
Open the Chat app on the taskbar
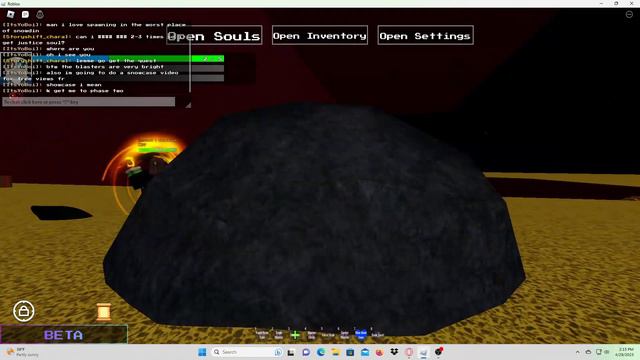click(x=306, y=352)
